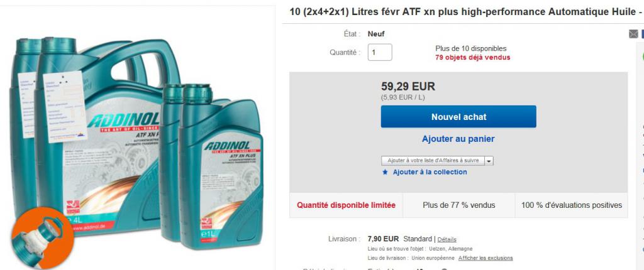Click the listing title text
Image resolution: width=644 pixels, height=270 pixels.
[x=466, y=12]
